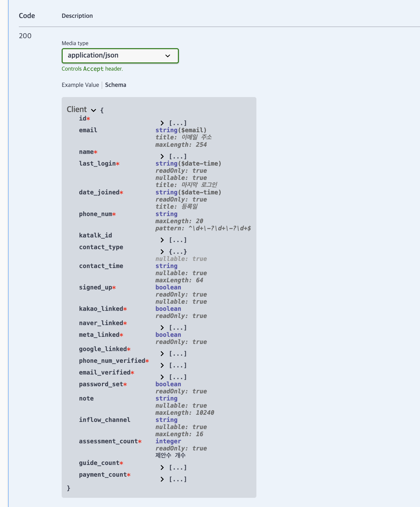Expand the name field details arrow
Image resolution: width=420 pixels, height=507 pixels.
(162, 156)
